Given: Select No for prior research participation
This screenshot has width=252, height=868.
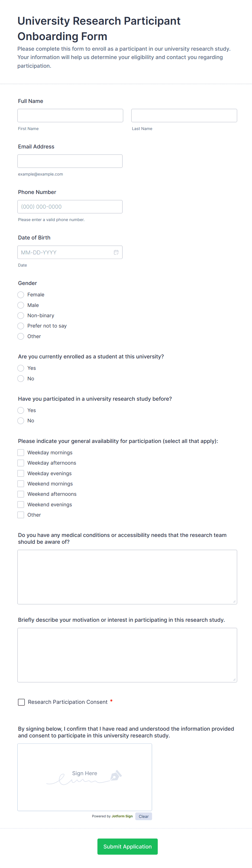Looking at the screenshot, I should pos(21,420).
